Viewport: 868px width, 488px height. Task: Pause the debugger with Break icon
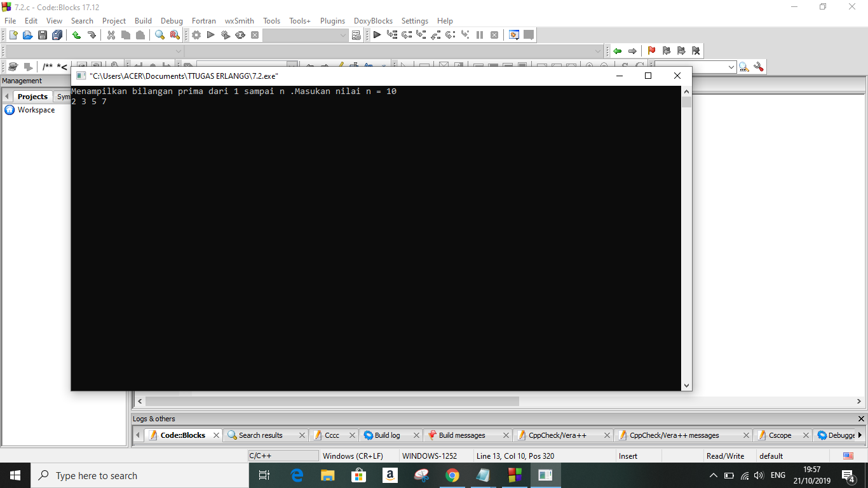click(480, 35)
